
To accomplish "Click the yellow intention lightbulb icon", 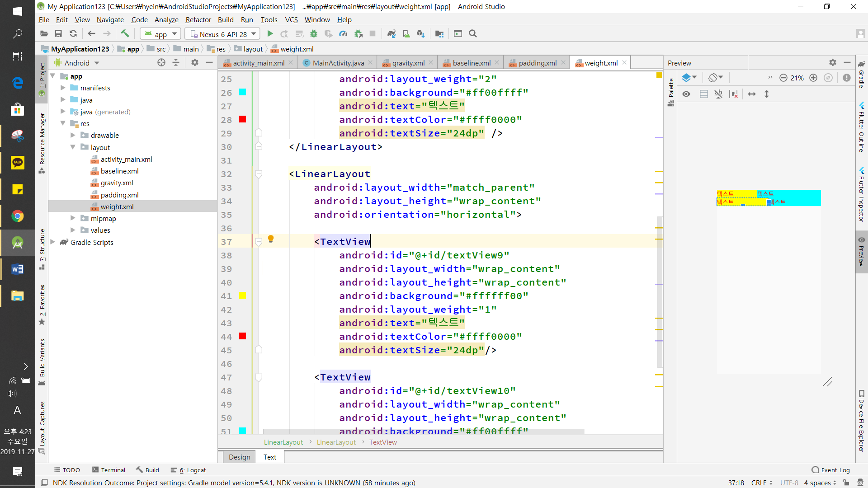I will (x=271, y=239).
